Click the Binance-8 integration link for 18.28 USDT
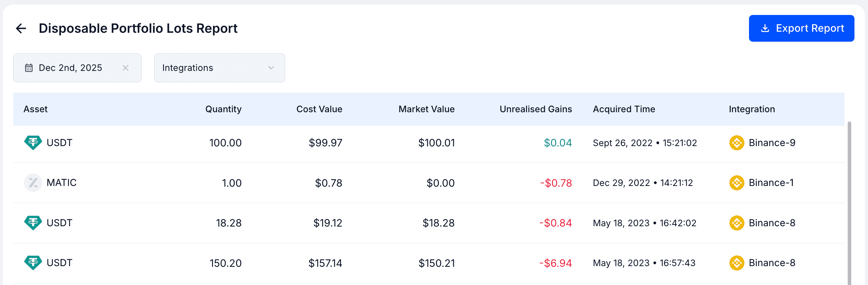 tap(772, 223)
